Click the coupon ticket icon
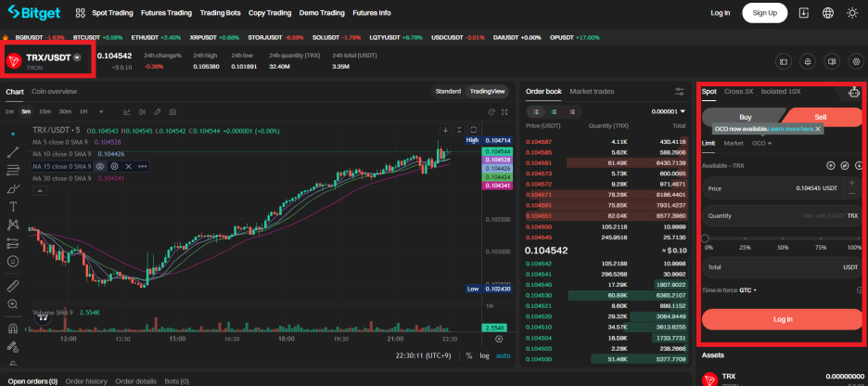Viewport: 868px width, 386px height. [x=784, y=61]
